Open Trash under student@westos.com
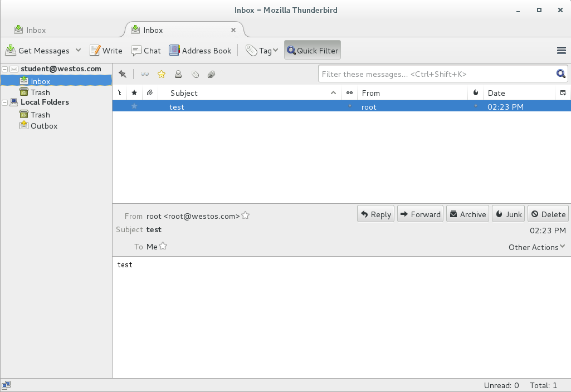The image size is (571, 392). (40, 92)
